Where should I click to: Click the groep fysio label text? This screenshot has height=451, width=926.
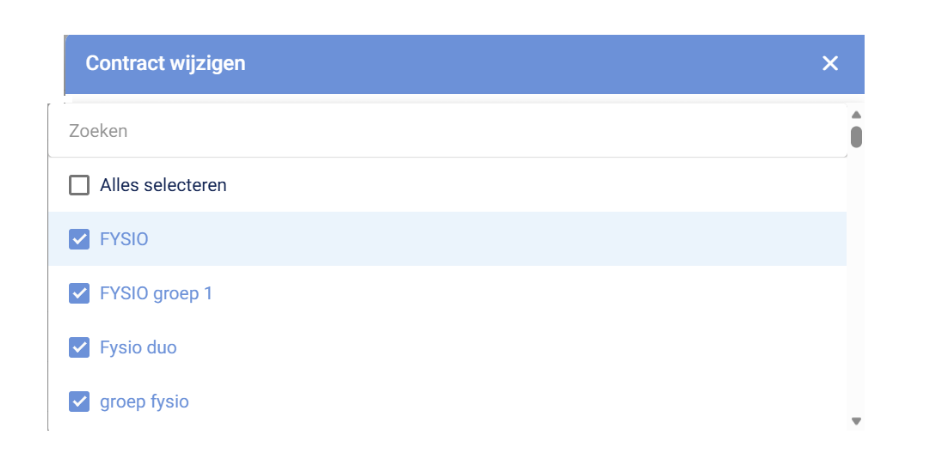(x=144, y=402)
